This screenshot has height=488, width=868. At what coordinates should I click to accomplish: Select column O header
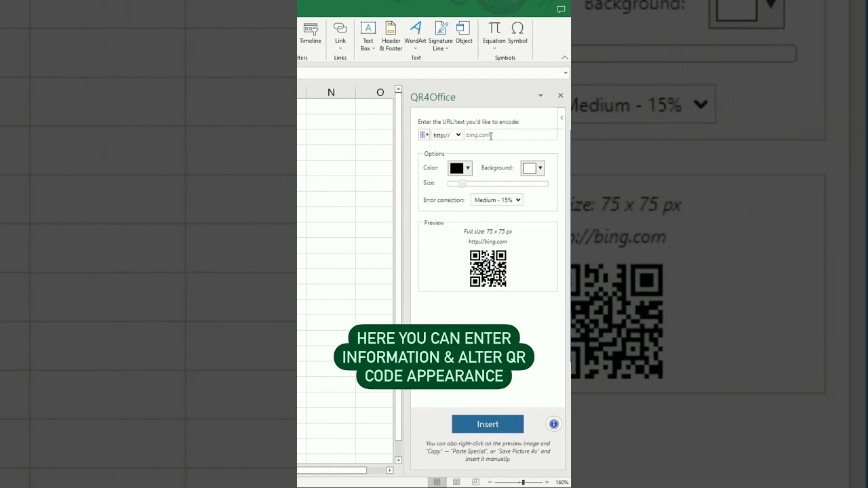[380, 92]
